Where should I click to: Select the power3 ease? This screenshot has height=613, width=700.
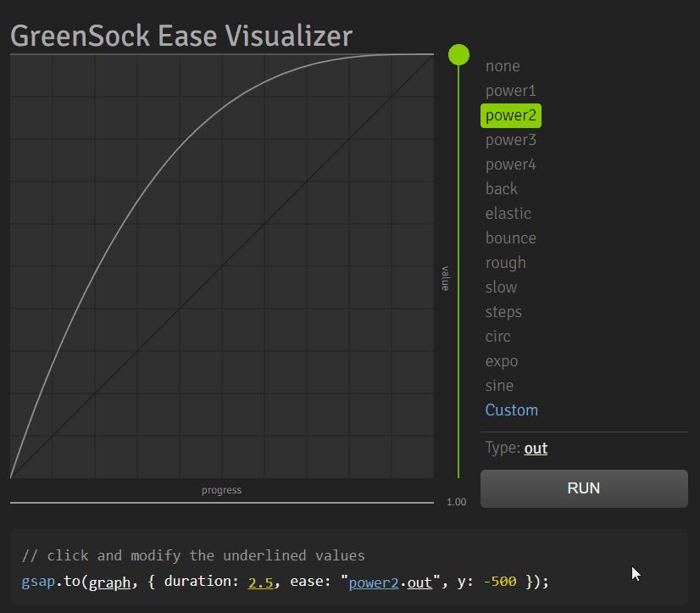click(x=510, y=140)
